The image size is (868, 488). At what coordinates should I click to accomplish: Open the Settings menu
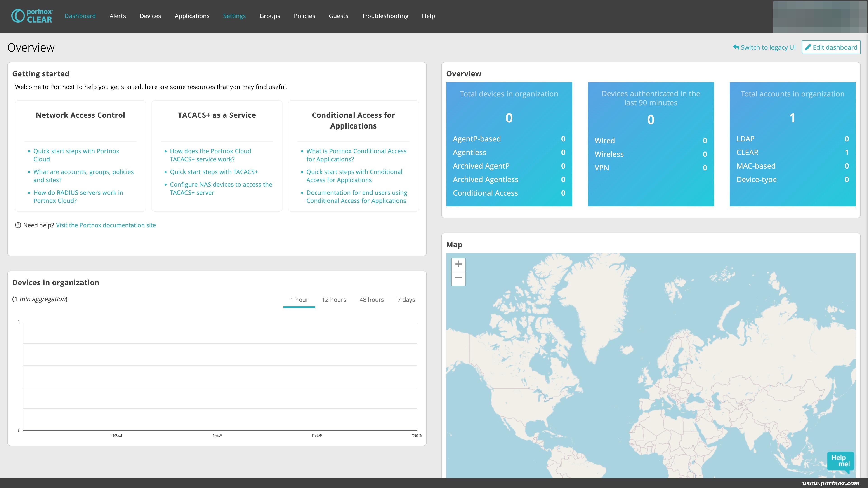coord(234,16)
